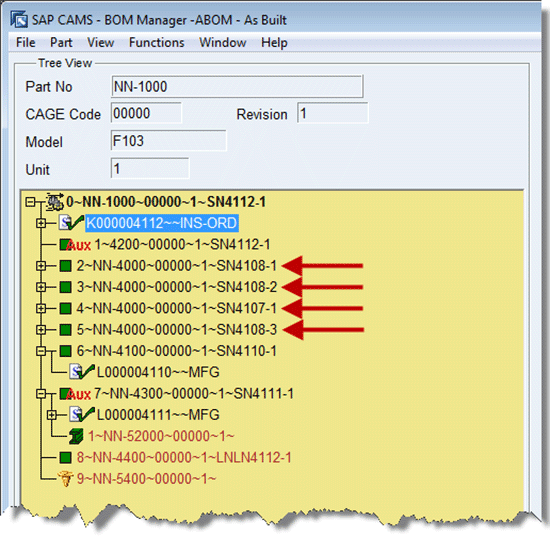Click order document icon beside K000004112
The height and width of the screenshot is (537, 550).
(71, 223)
